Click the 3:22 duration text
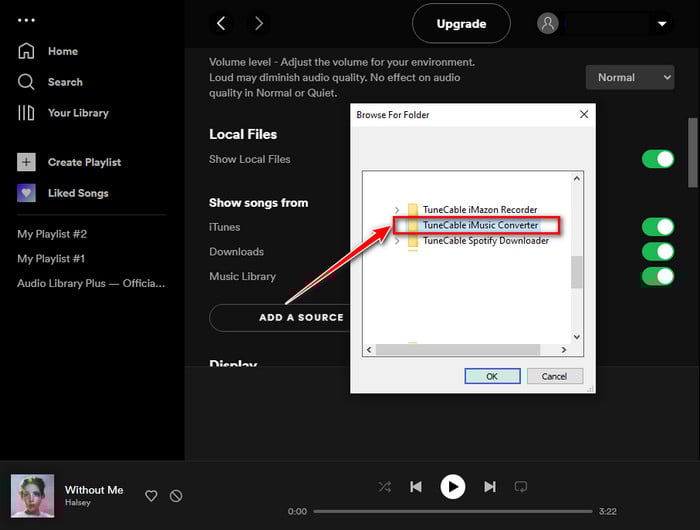The image size is (700, 530). click(608, 511)
